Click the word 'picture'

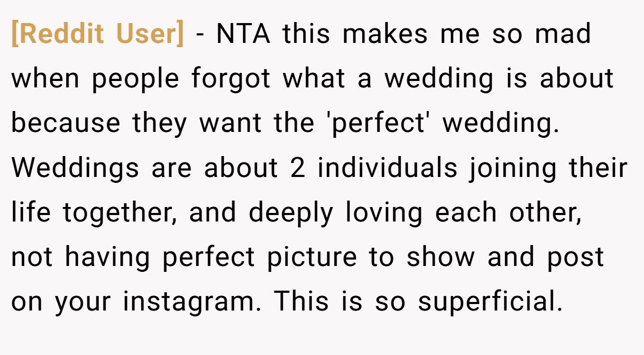[311, 257]
